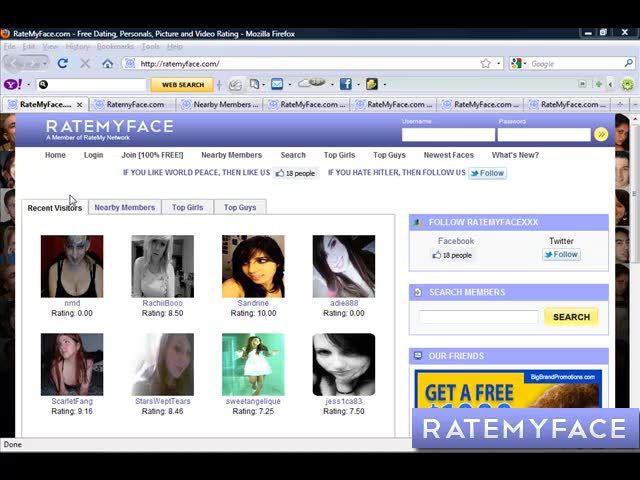Click the Facebook like thumb in banner

point(280,173)
